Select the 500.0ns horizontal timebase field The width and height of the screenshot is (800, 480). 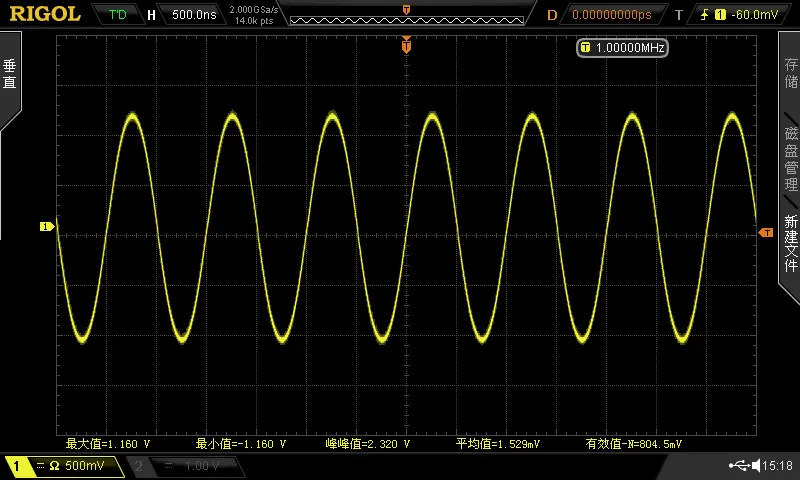pos(194,15)
